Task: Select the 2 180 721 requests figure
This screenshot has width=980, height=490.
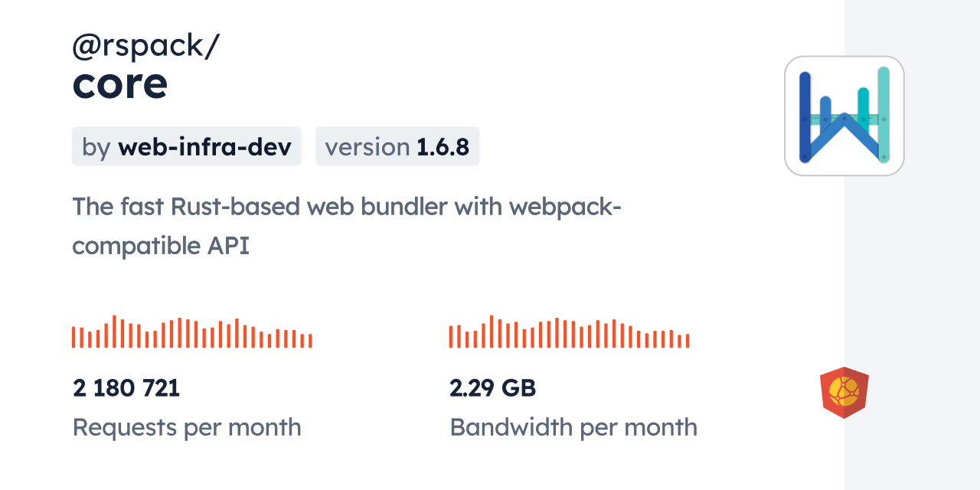Action: [x=126, y=388]
